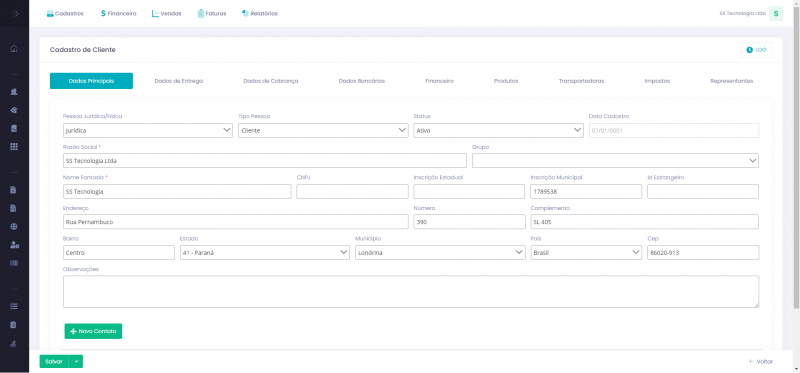The image size is (800, 373).
Task: Click the Bairro input field
Action: click(119, 253)
